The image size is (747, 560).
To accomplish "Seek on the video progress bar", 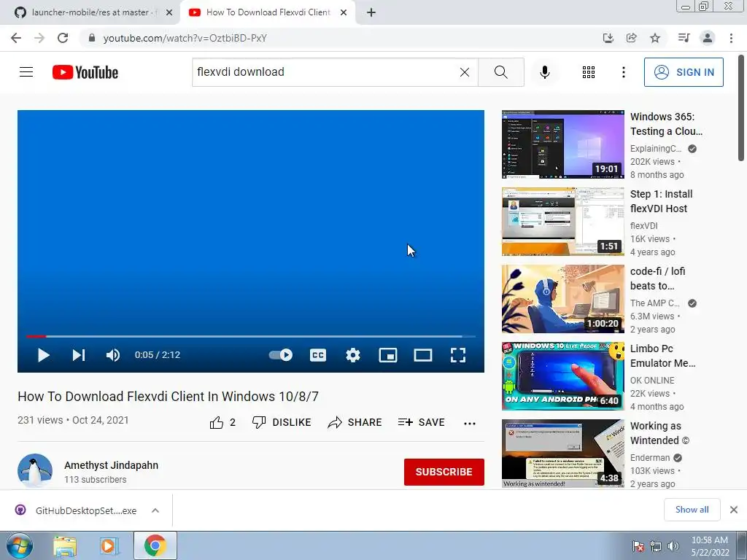I will click(x=251, y=336).
